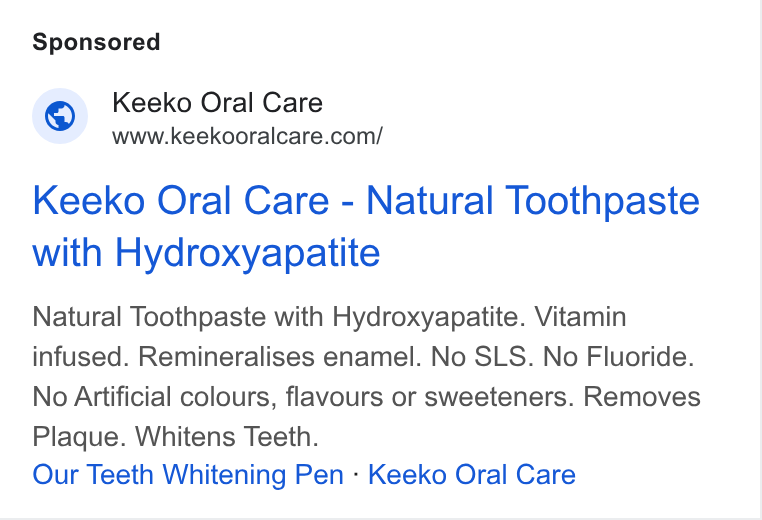Click the 'Keeko Oral Care - Natural Toothpaste' headline

366,201
